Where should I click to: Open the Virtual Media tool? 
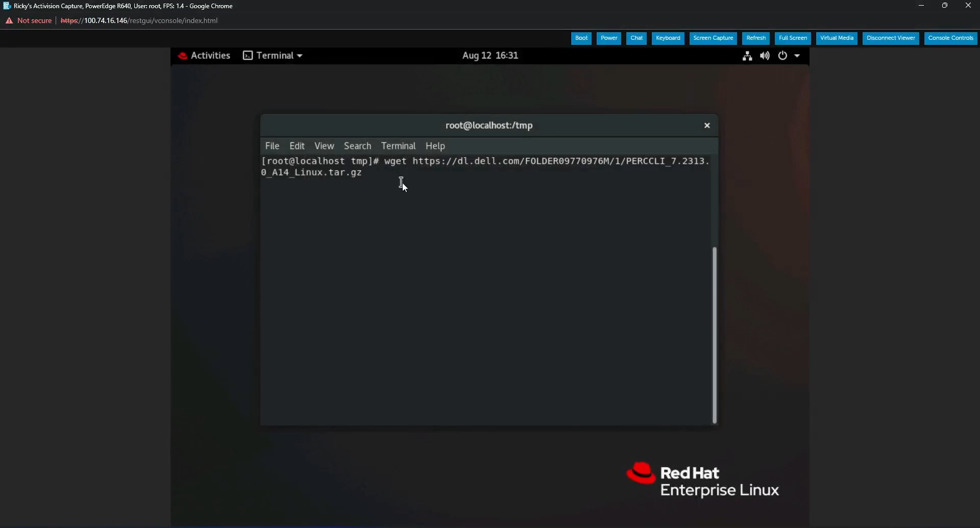coord(837,38)
